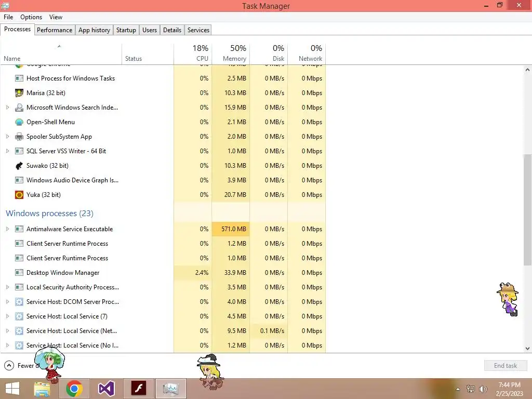Viewport: 532px width, 399px height.
Task: Select the Windows processes (23) group header
Action: coord(49,214)
